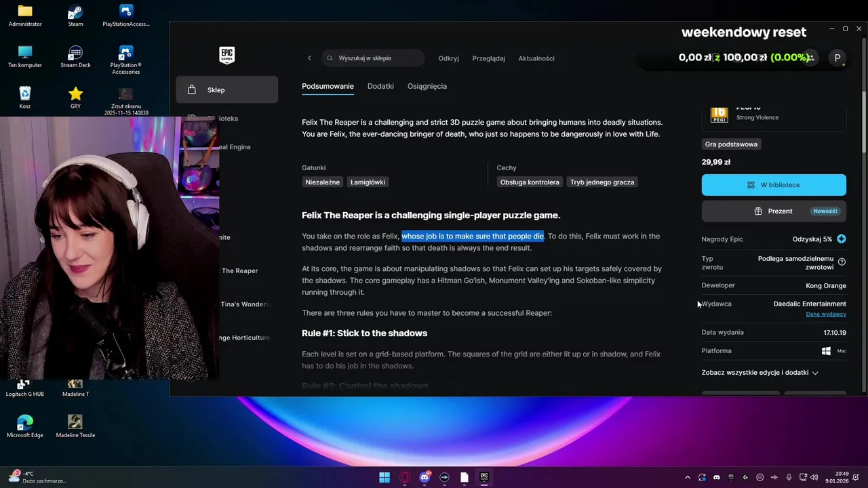Expand Zobacz wszystkie edycje i dodatki
Viewport: 868px width, 488px height.
(x=760, y=373)
